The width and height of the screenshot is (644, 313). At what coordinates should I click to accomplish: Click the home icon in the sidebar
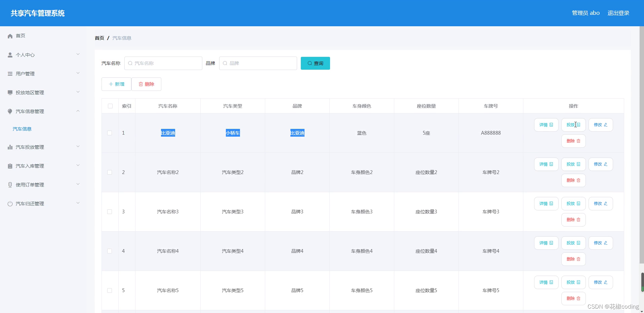pyautogui.click(x=10, y=36)
